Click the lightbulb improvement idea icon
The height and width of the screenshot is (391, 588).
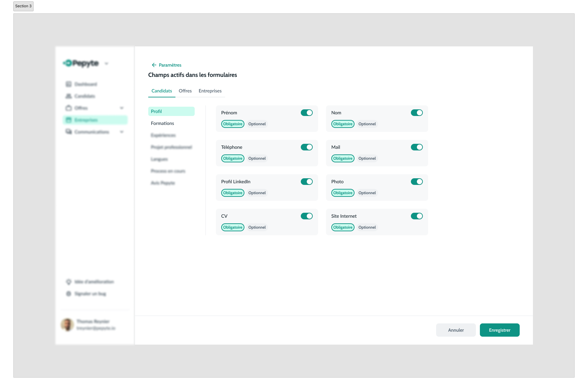pos(69,282)
